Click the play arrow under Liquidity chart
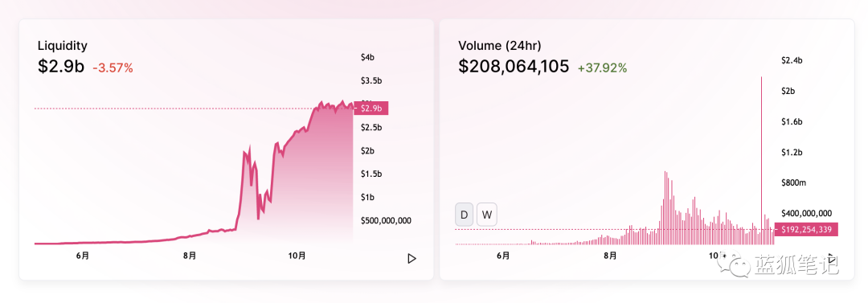The width and height of the screenshot is (868, 303). pyautogui.click(x=411, y=258)
